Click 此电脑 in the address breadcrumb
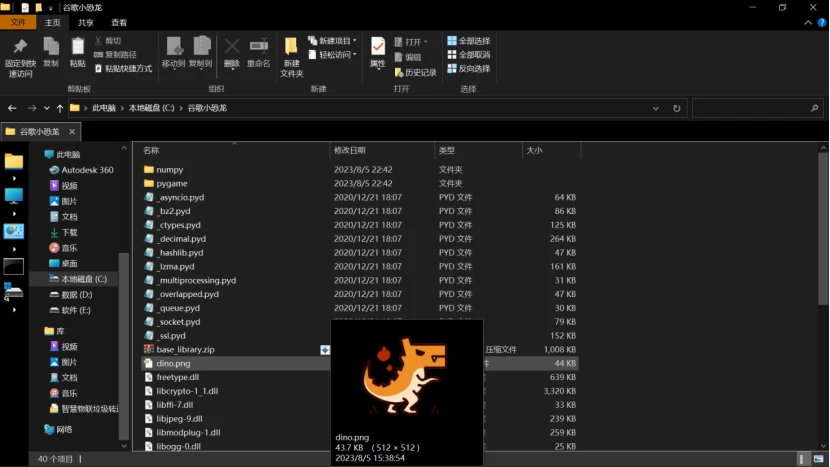This screenshot has height=467, width=830. (104, 108)
